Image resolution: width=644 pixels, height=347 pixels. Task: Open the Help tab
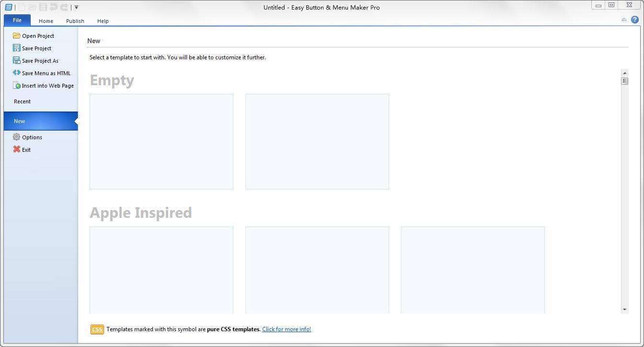103,21
